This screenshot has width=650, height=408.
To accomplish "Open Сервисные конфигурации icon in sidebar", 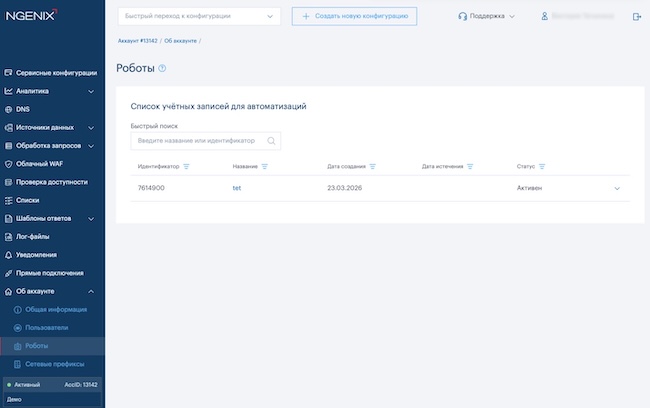I will pyautogui.click(x=8, y=73).
